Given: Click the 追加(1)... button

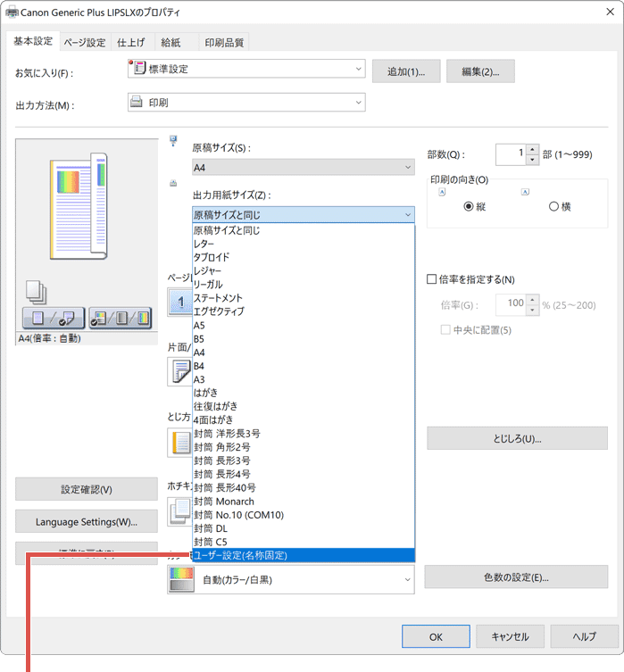Looking at the screenshot, I should point(406,71).
